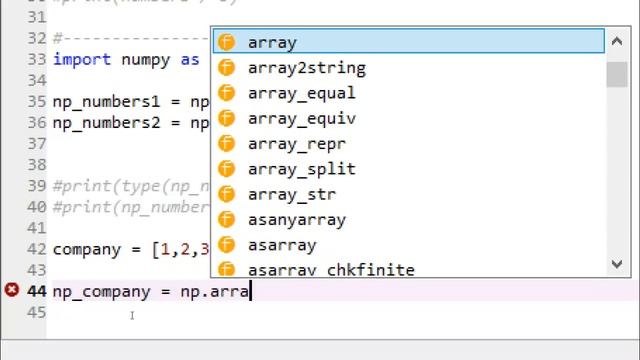Click the function icon beside 'array_equiv'
The width and height of the screenshot is (640, 360).
click(227, 118)
